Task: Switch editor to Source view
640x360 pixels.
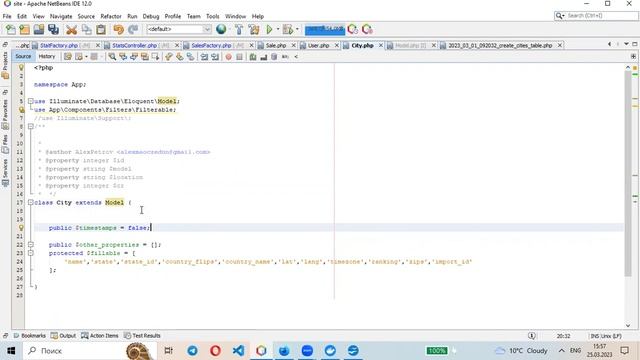Action: coord(23,56)
